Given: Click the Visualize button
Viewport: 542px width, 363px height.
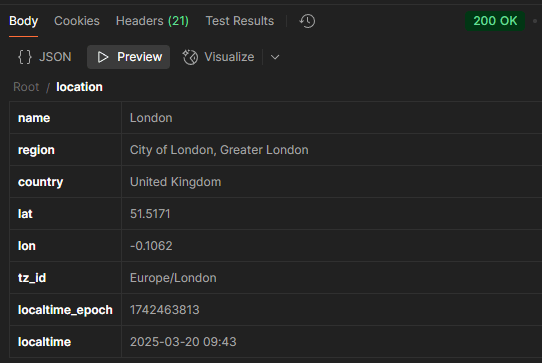Looking at the screenshot, I should (219, 57).
